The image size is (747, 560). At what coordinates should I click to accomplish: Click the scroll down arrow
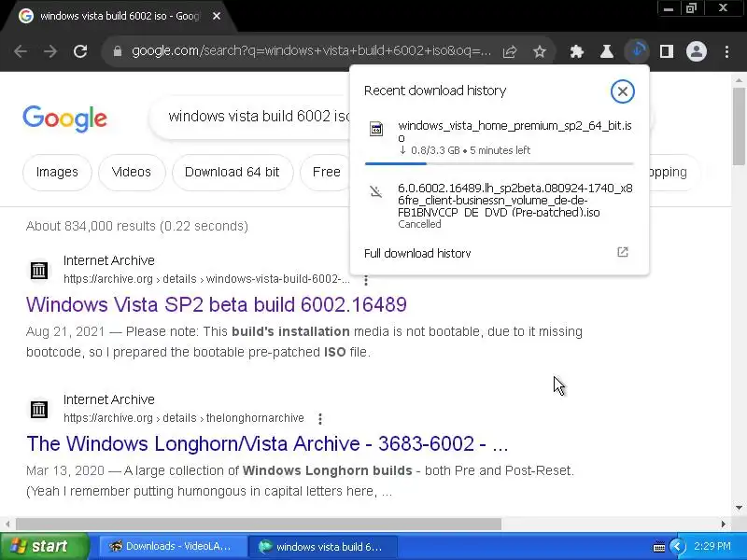click(740, 507)
